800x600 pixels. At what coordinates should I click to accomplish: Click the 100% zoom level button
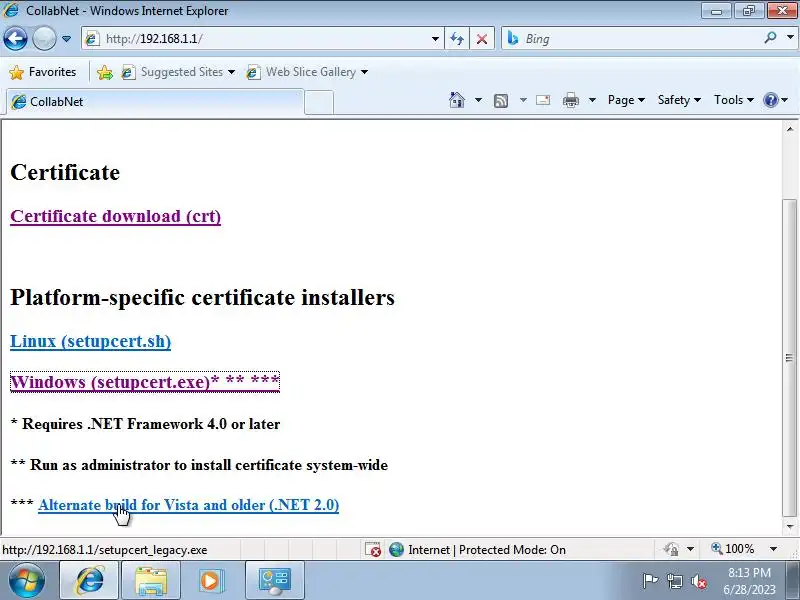tap(733, 549)
